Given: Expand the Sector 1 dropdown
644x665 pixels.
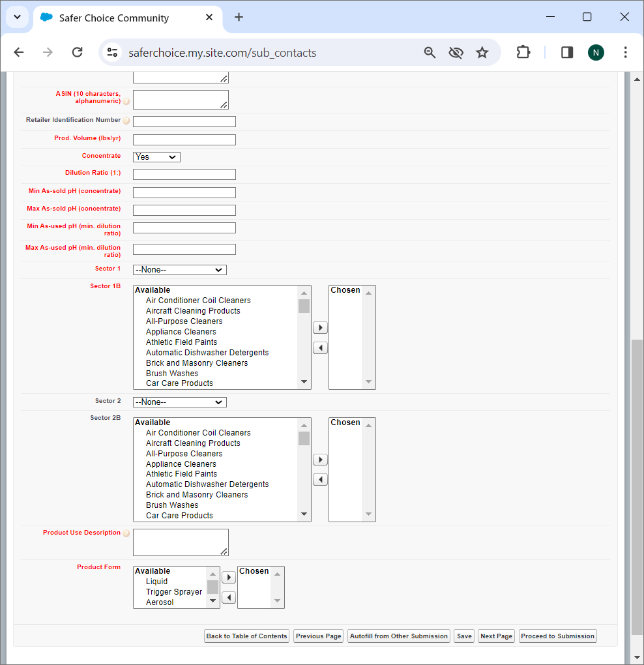Looking at the screenshot, I should click(179, 270).
